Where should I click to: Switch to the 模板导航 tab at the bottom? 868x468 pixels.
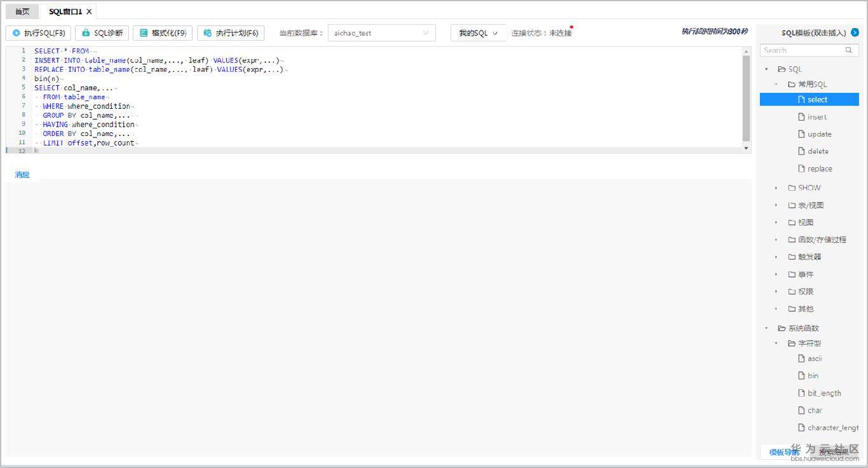pyautogui.click(x=784, y=452)
